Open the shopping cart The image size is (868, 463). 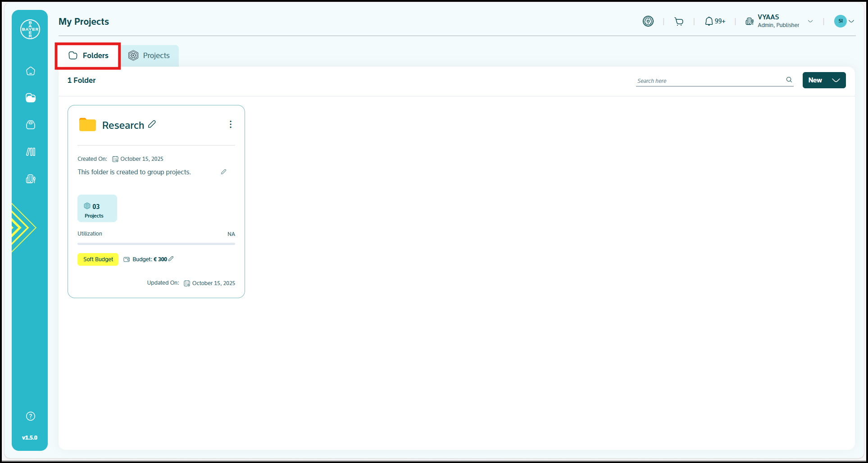[x=679, y=22]
